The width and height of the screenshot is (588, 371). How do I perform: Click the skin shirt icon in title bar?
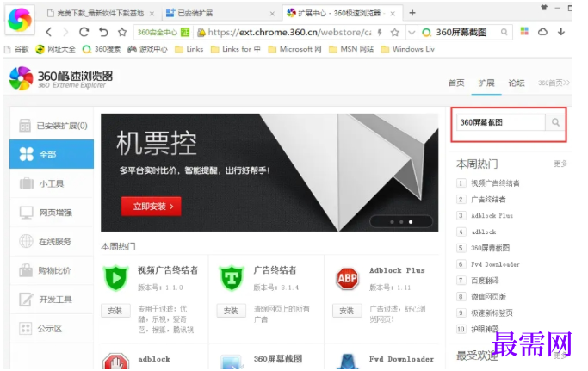pos(544,7)
